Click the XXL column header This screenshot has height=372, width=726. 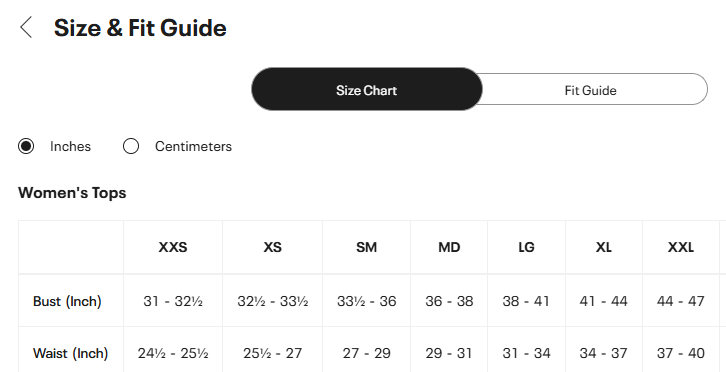click(681, 247)
